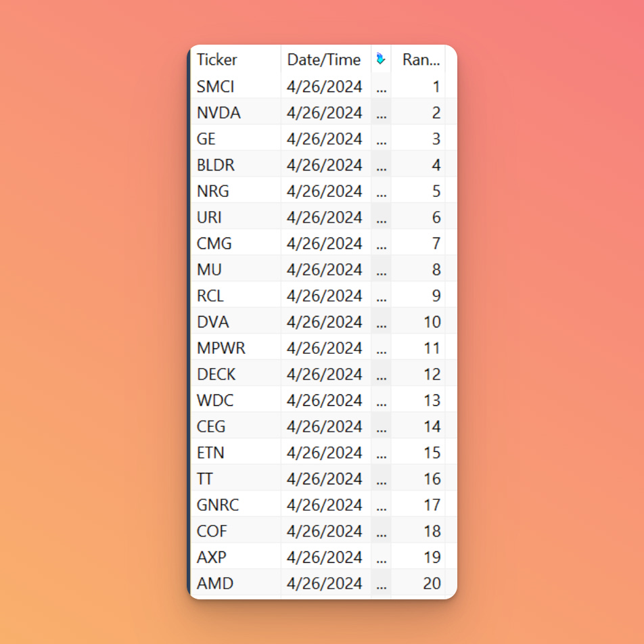The width and height of the screenshot is (644, 644).
Task: Select the RCL ticker cell
Action: pos(235,296)
